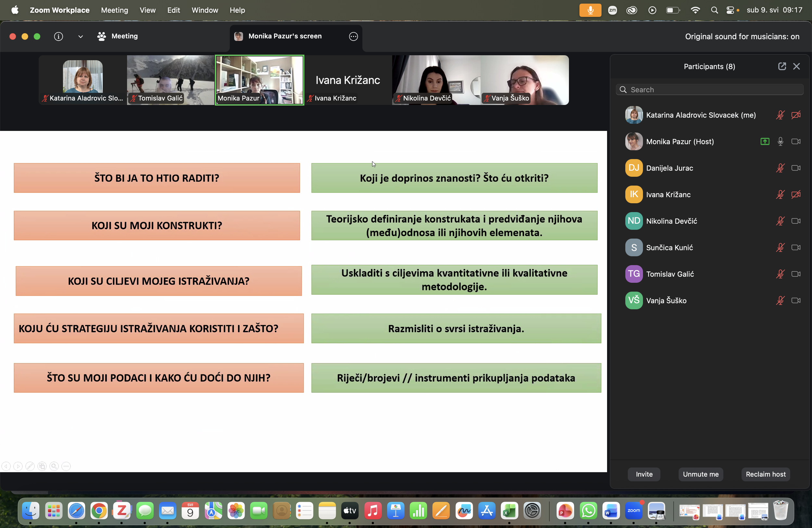The image size is (812, 528).
Task: Click the Unmute me button
Action: (701, 474)
